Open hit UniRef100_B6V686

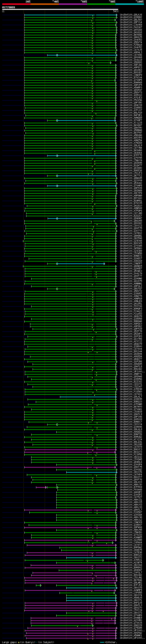[x=131, y=35]
